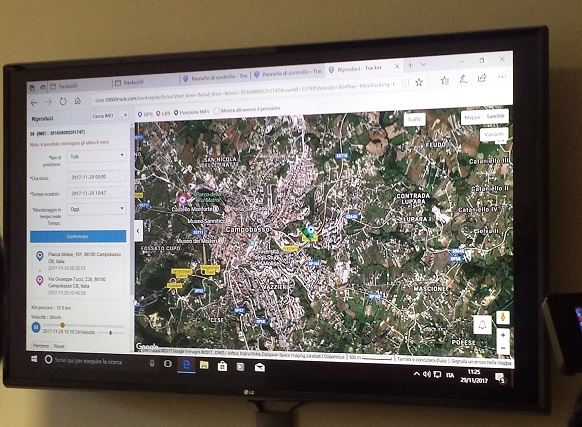Click the pink location marker on the map
Screen dimensions: 582x427
tap(182, 200)
